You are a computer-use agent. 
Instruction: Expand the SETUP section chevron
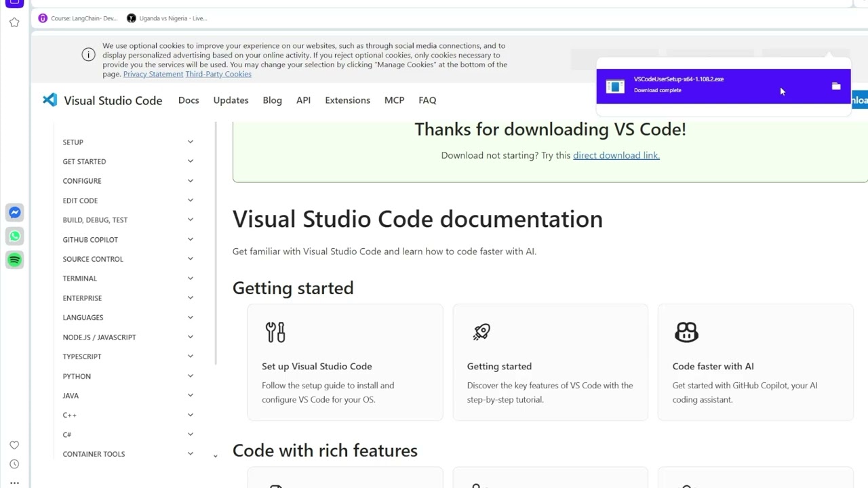pos(191,142)
